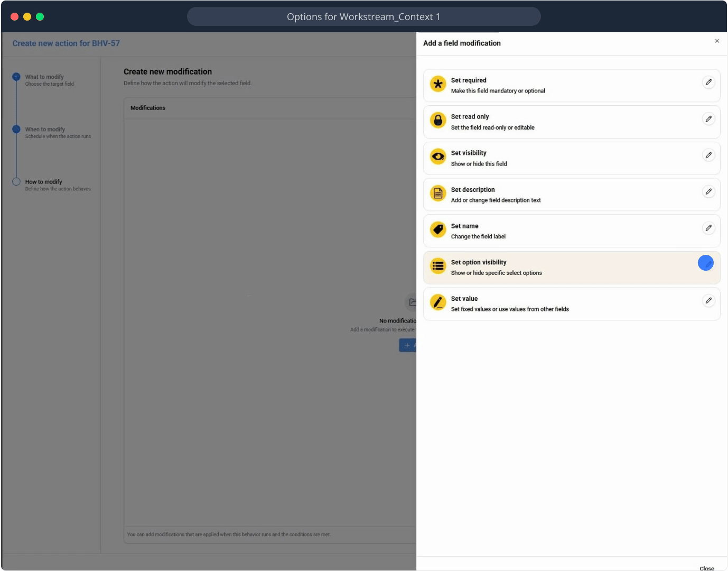The image size is (728, 571).
Task: Click 'Change the field label' description
Action: click(x=478, y=237)
